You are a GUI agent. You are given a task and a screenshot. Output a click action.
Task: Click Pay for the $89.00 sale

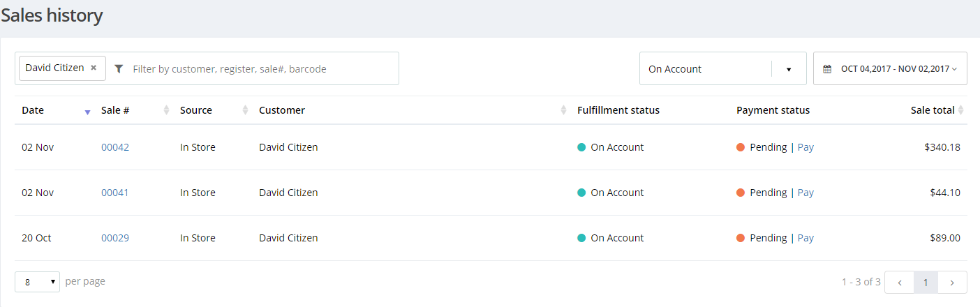805,238
